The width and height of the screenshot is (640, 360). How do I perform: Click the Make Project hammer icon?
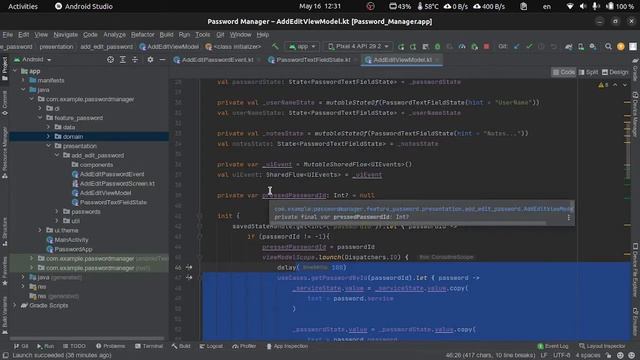coord(276,47)
